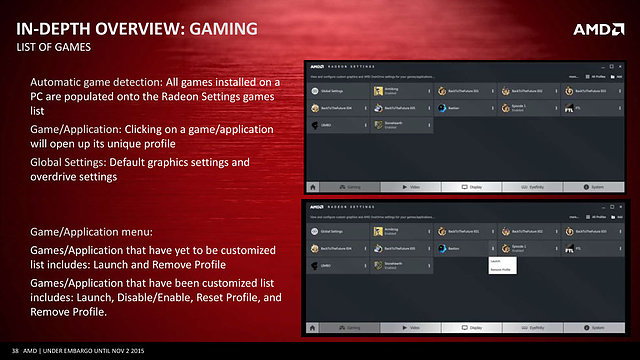640x360 pixels.
Task: Click All Profiles button in lower window
Action: [x=596, y=217]
